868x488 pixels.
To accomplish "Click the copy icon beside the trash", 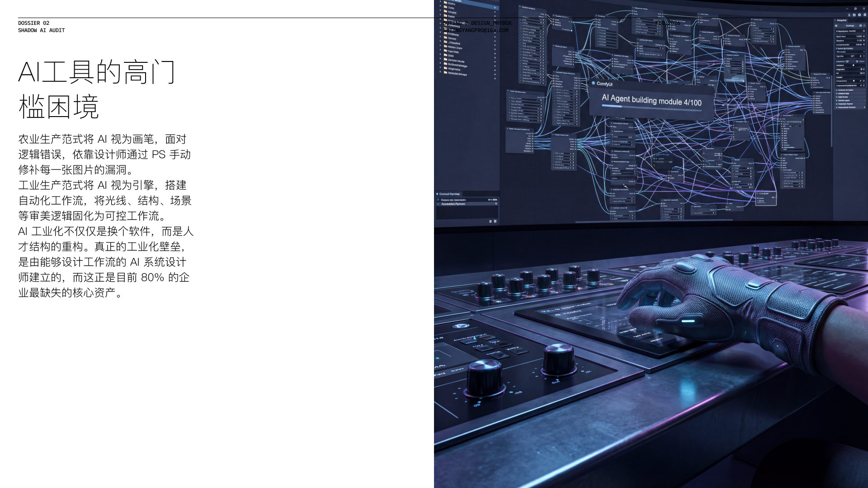I will pyautogui.click(x=490, y=221).
